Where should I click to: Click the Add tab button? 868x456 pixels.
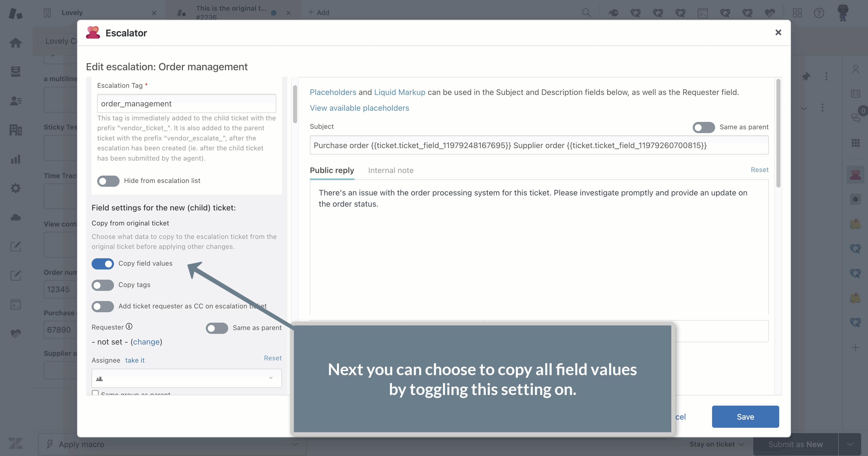tap(319, 12)
